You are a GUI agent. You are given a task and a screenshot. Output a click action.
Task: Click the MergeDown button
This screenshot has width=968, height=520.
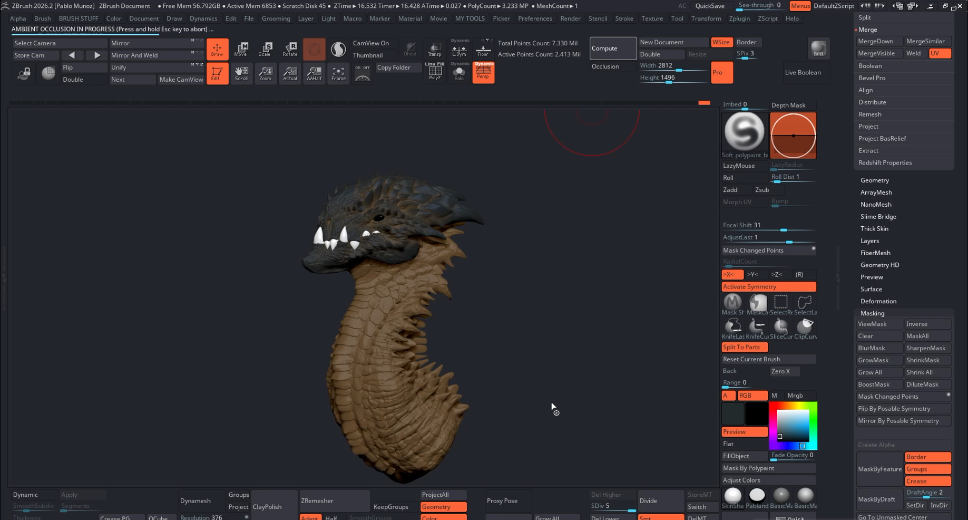point(878,41)
